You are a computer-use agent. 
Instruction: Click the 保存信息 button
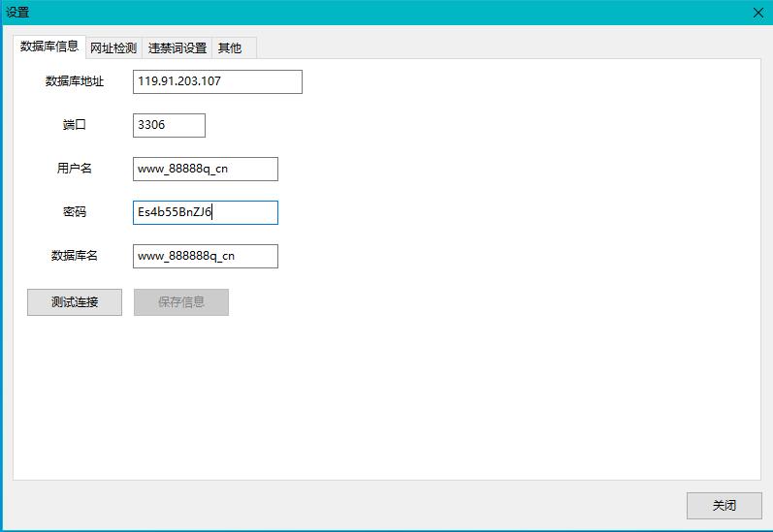tap(181, 302)
